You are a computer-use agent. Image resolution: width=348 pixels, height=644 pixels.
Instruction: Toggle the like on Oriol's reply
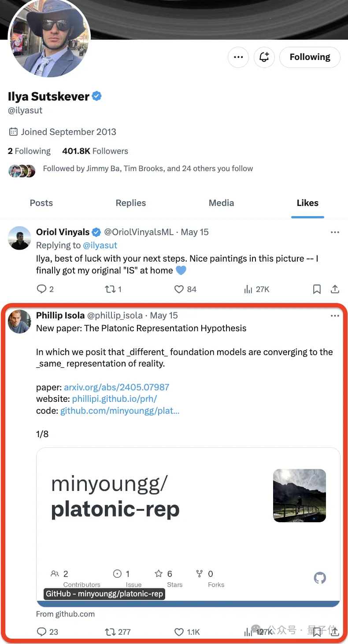point(179,289)
